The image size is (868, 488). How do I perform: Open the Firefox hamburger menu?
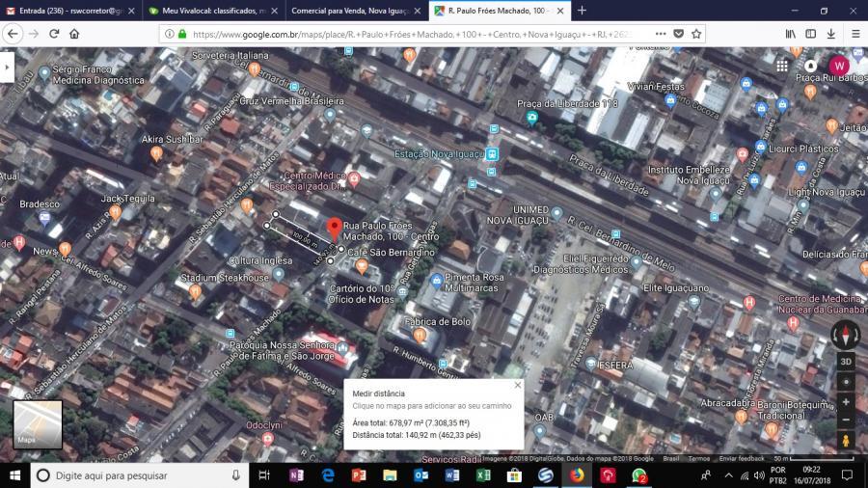pyautogui.click(x=854, y=33)
